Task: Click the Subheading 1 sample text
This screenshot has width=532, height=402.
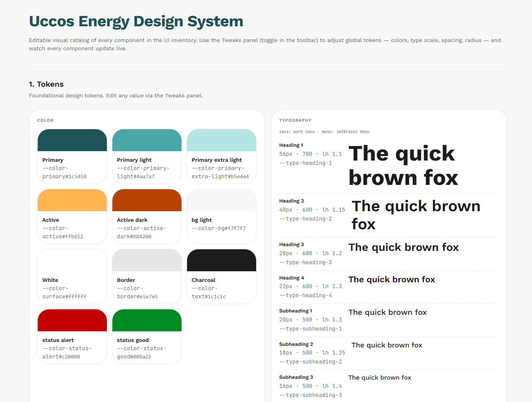Action: (387, 312)
